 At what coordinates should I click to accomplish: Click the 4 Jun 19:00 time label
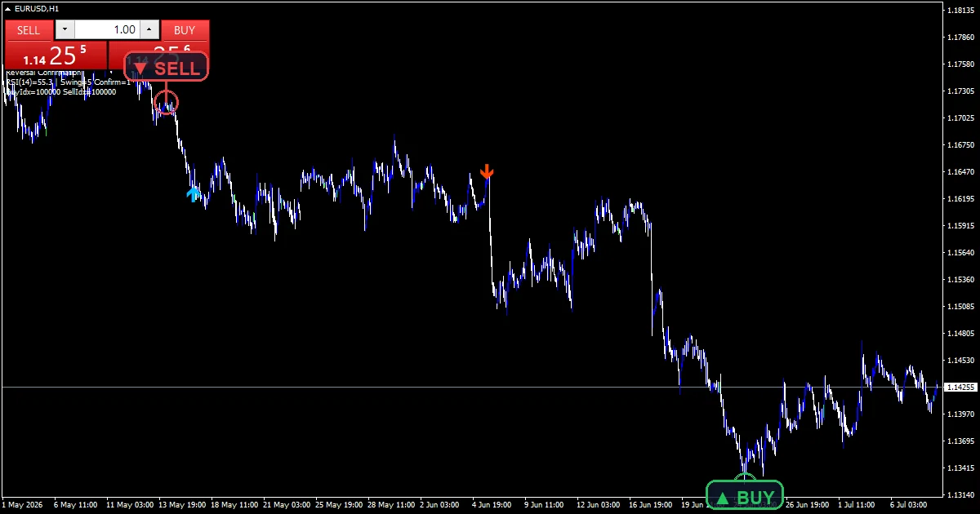[493, 505]
